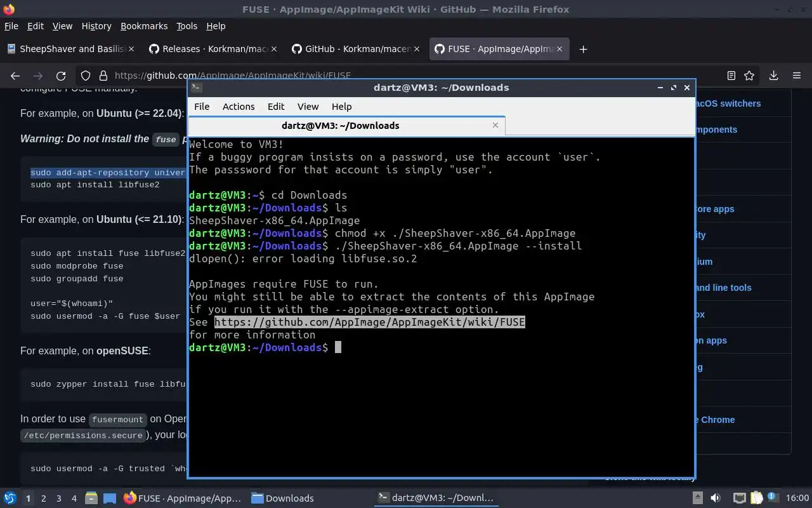Click show desktop icon in taskbar
The width and height of the screenshot is (812, 508).
[x=109, y=498]
